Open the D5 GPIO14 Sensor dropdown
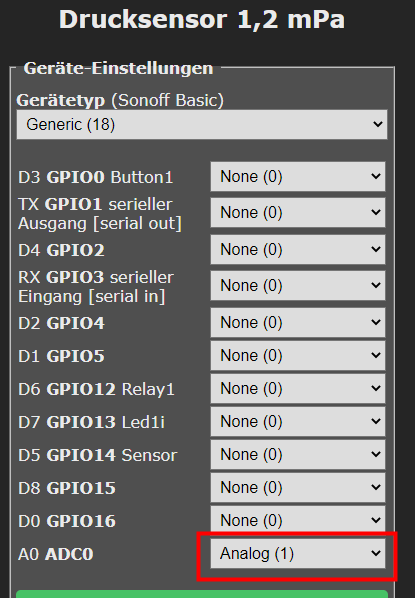 pyautogui.click(x=298, y=455)
